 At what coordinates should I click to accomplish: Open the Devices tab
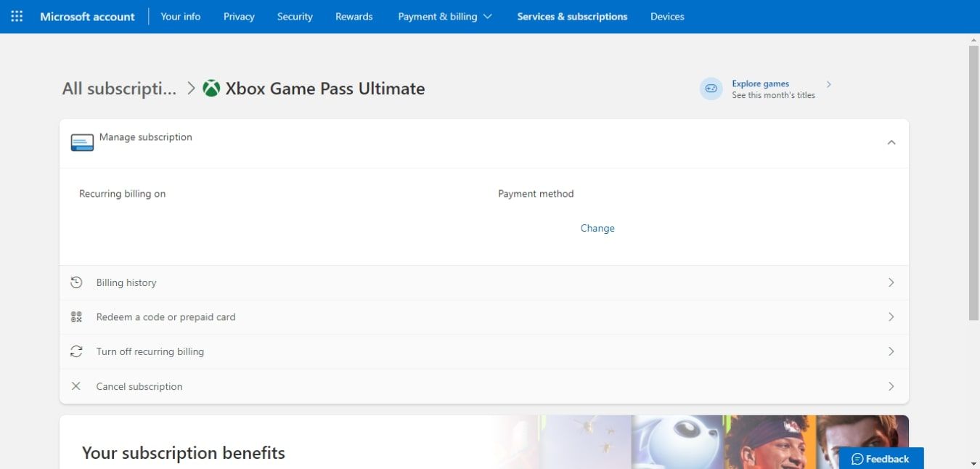coord(667,16)
